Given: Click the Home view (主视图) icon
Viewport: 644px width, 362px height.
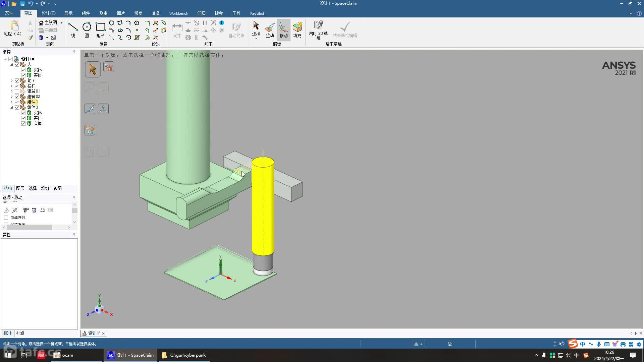Looking at the screenshot, I should pos(41,22).
